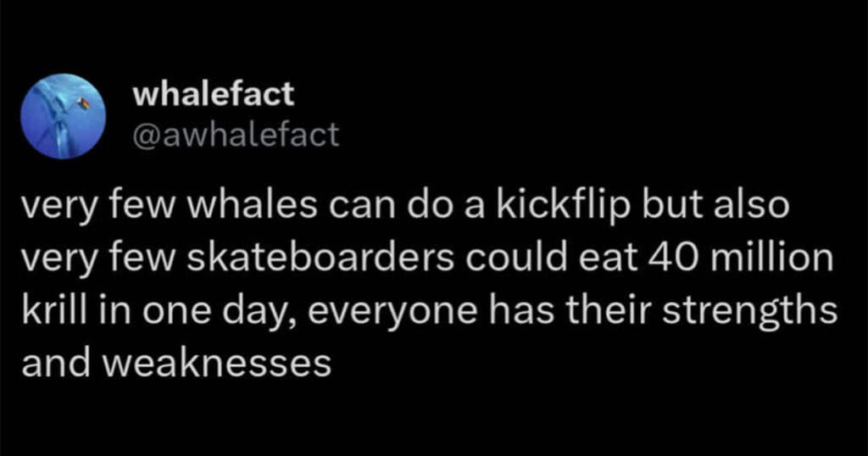Click the word strengths in tweet
868x456 pixels.
click(x=750, y=311)
